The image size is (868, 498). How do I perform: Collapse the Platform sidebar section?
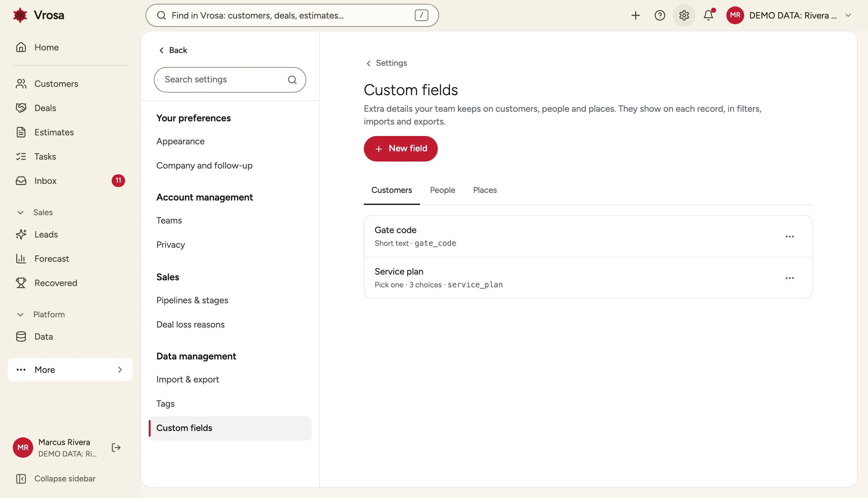click(x=41, y=315)
